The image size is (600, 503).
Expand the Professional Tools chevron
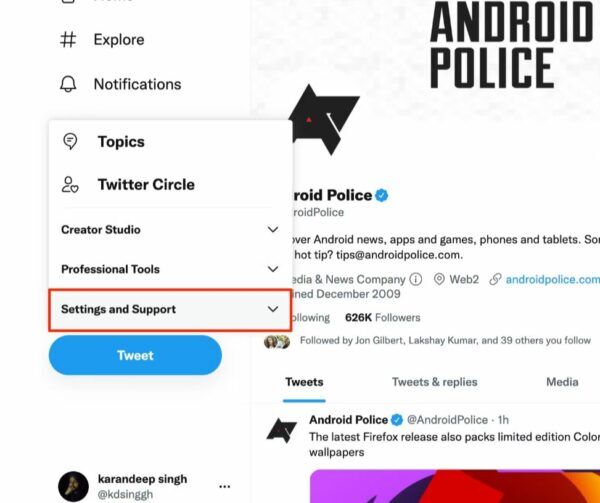coord(273,269)
